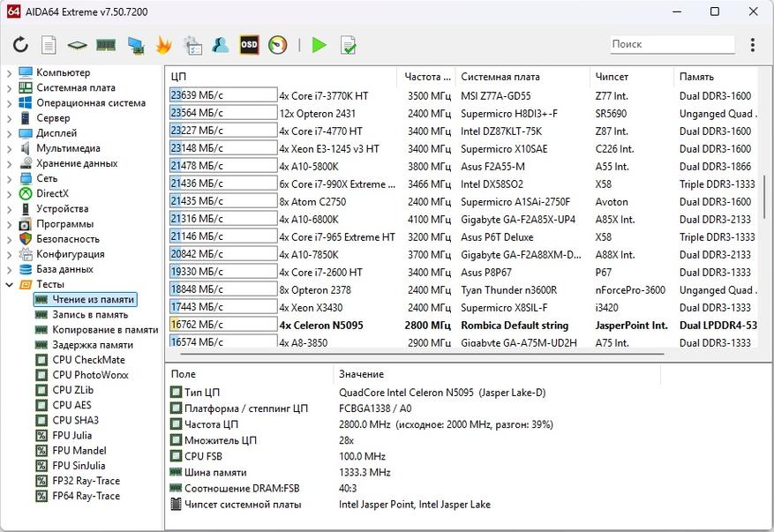Expand the Хранение данных node arrow
Viewport: 774px width, 532px height.
(9, 164)
